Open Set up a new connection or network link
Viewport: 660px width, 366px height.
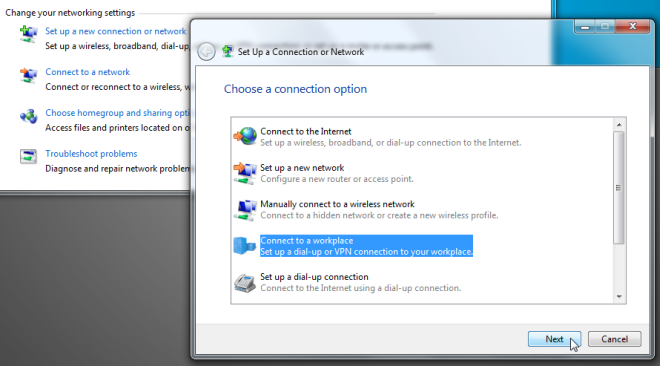(x=116, y=31)
